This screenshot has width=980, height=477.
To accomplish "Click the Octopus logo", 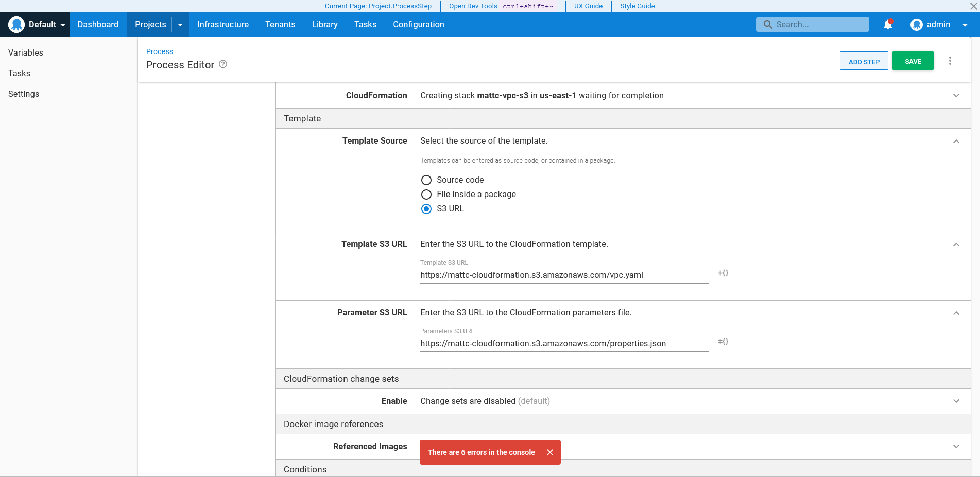I will (16, 24).
